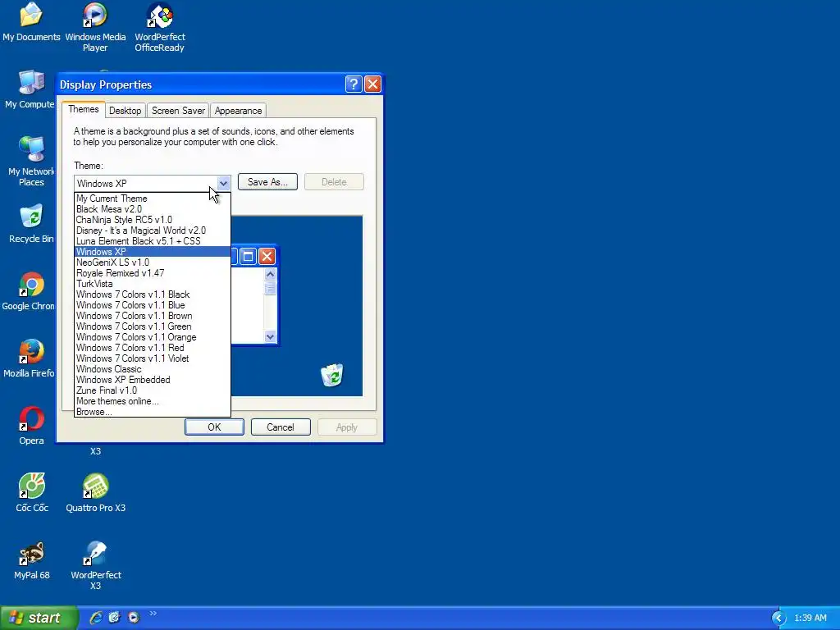This screenshot has height=630, width=840.
Task: Show hidden tray icons arrow
Action: point(778,619)
